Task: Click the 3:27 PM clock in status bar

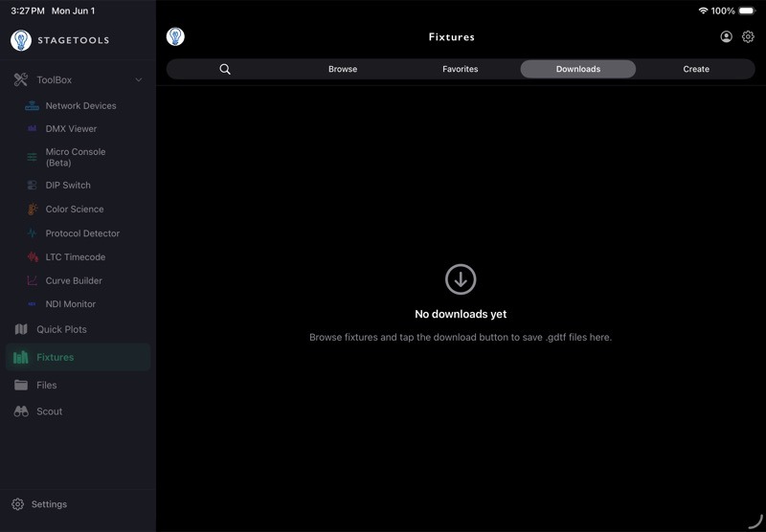Action: click(28, 11)
